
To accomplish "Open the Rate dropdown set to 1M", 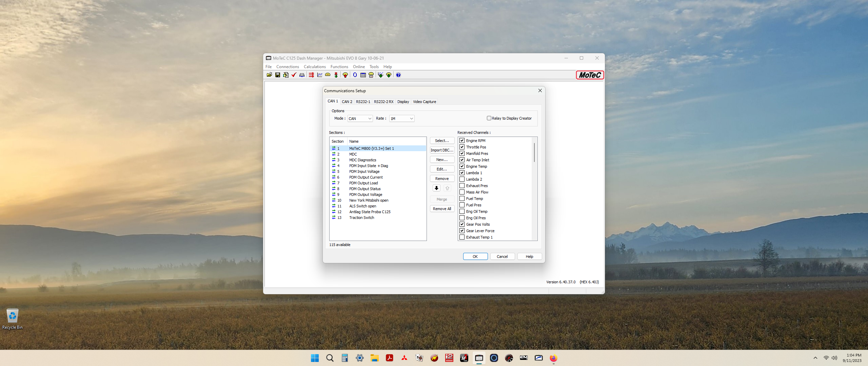I will [x=402, y=119].
